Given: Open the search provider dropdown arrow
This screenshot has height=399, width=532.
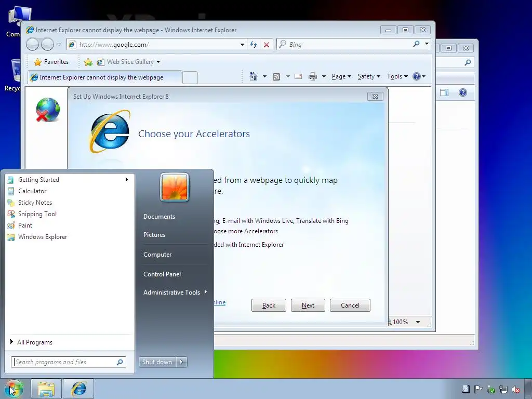Looking at the screenshot, I should [x=427, y=44].
